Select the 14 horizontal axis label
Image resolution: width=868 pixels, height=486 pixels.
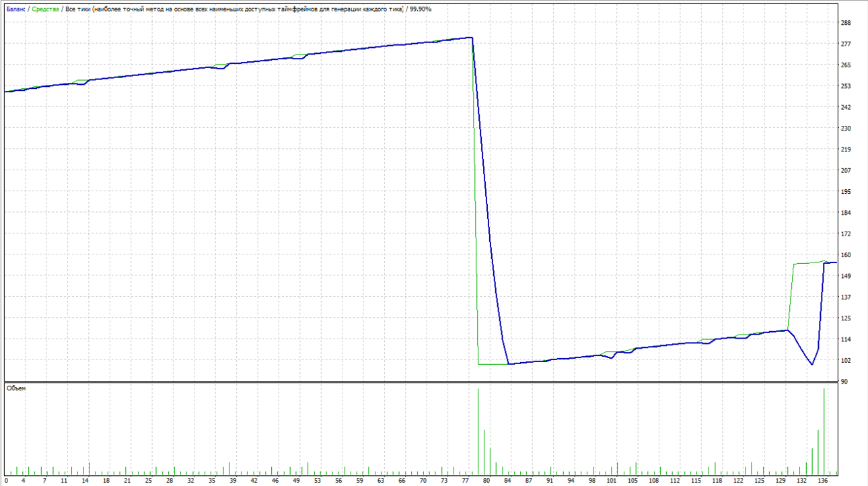pyautogui.click(x=85, y=481)
